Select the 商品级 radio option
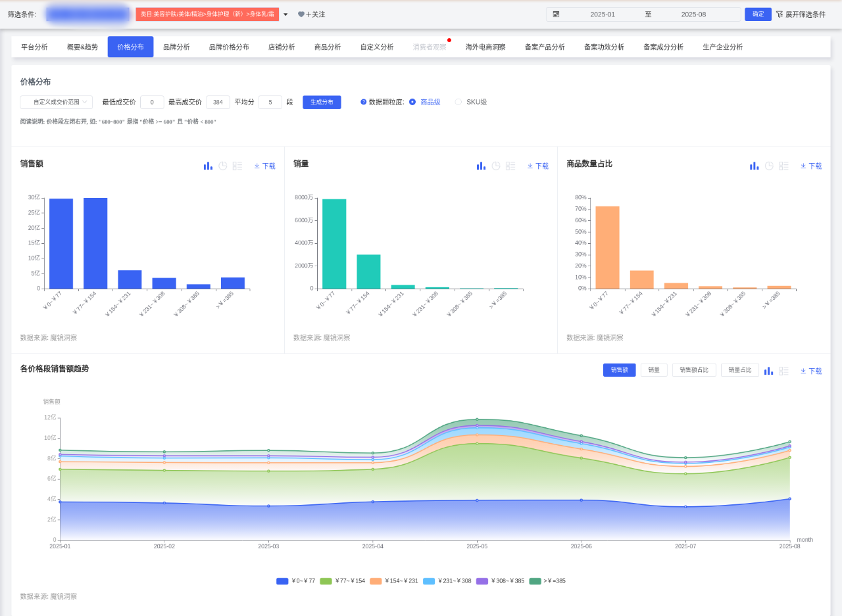This screenshot has height=616, width=842. [412, 102]
